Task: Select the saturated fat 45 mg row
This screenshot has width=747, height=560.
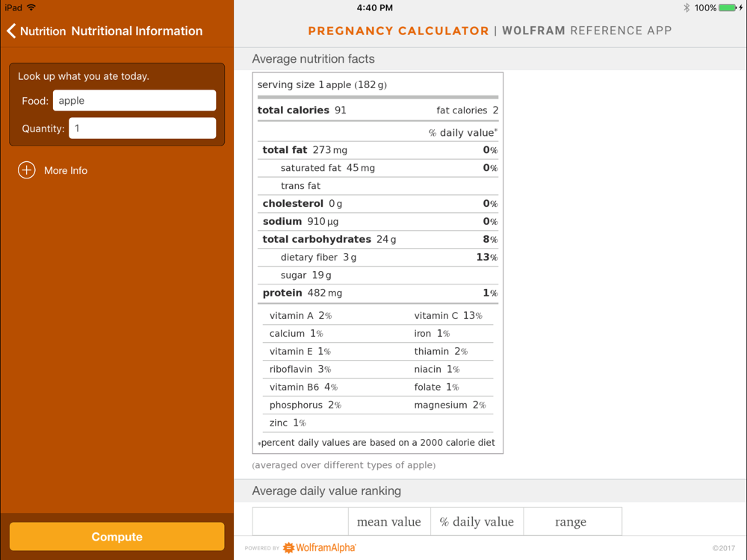Action: pyautogui.click(x=378, y=167)
